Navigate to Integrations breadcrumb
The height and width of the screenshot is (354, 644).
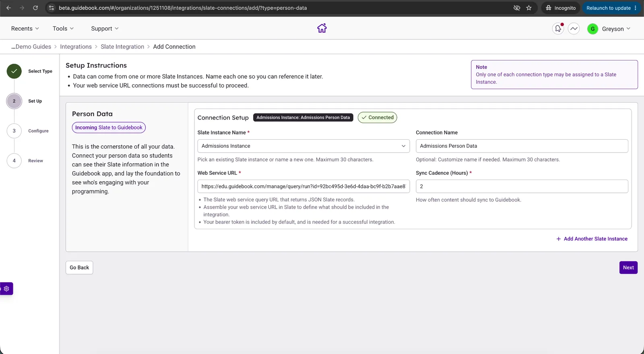click(x=76, y=47)
